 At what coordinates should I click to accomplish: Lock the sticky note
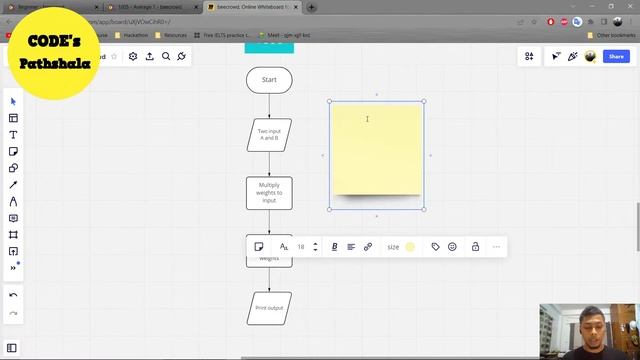[475, 247]
